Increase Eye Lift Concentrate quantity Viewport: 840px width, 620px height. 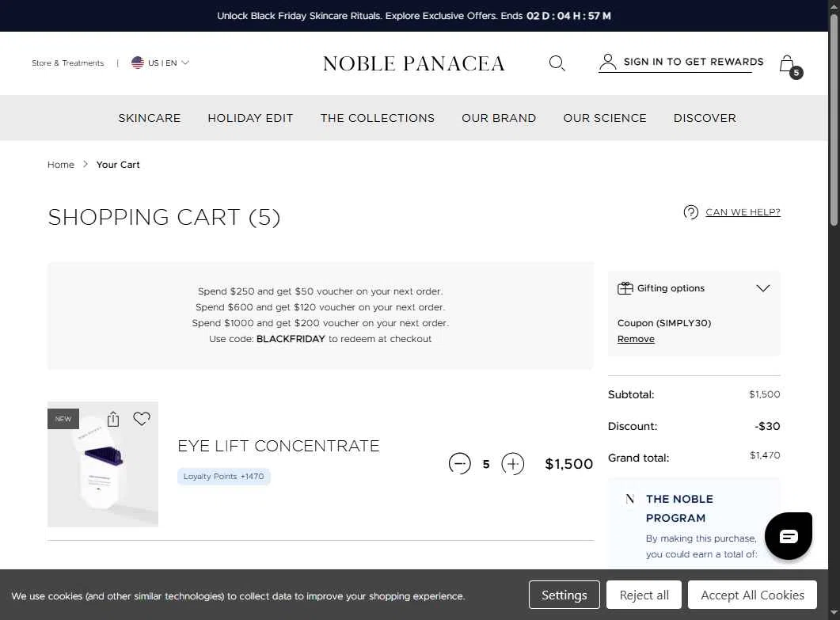point(513,463)
